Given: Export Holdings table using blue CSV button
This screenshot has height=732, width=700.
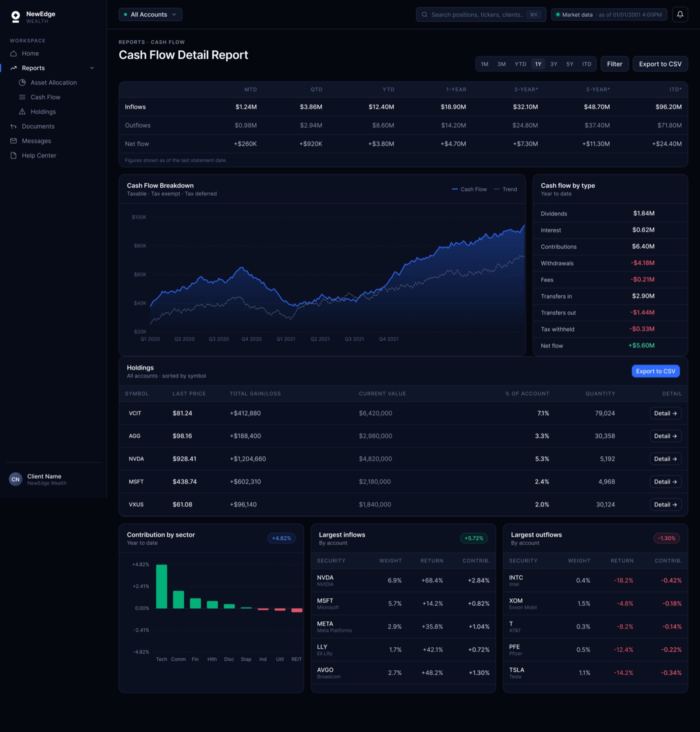Looking at the screenshot, I should point(655,371).
